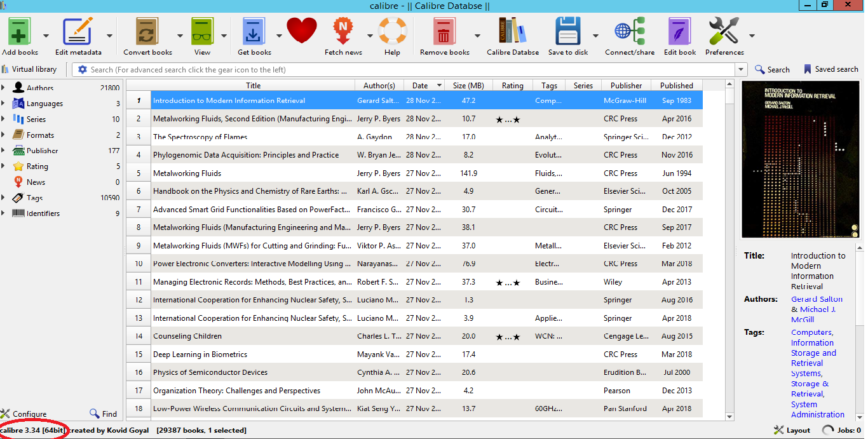Sort by Published column header
The image size is (868, 439).
pyautogui.click(x=677, y=85)
